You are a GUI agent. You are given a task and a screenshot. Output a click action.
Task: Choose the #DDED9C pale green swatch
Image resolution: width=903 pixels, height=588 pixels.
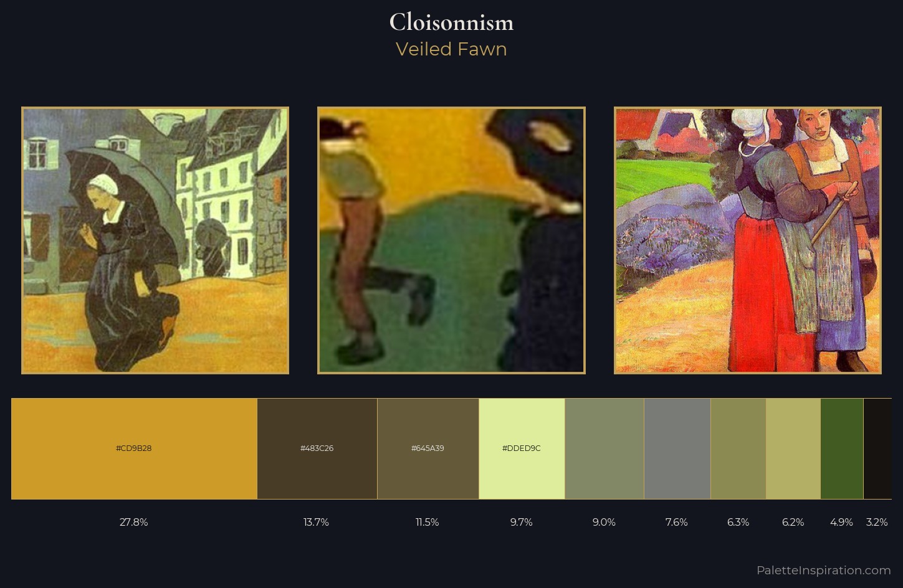tap(522, 448)
